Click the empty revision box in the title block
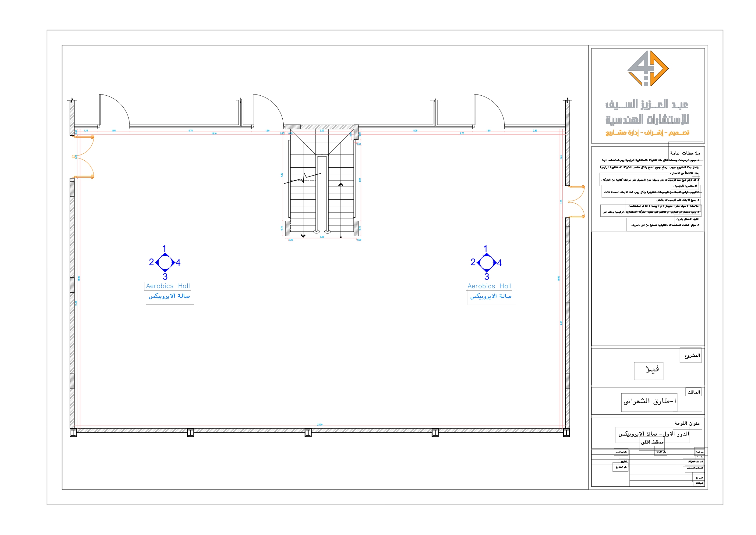The image size is (756, 535). 648,289
